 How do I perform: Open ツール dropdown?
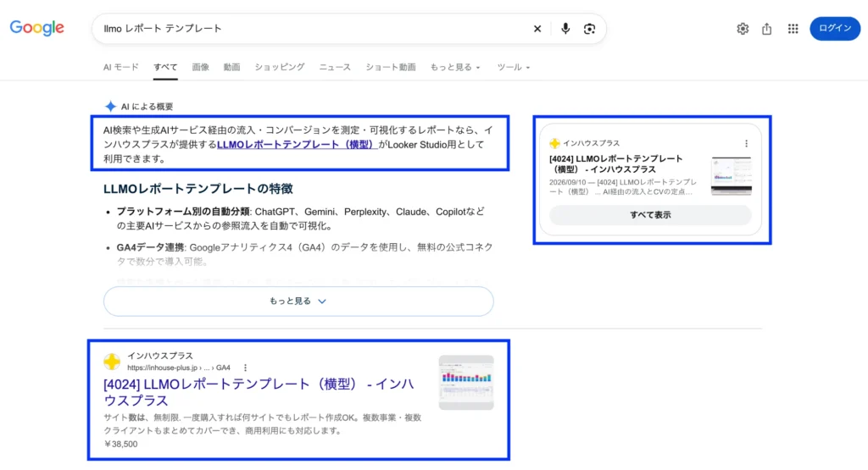(513, 68)
